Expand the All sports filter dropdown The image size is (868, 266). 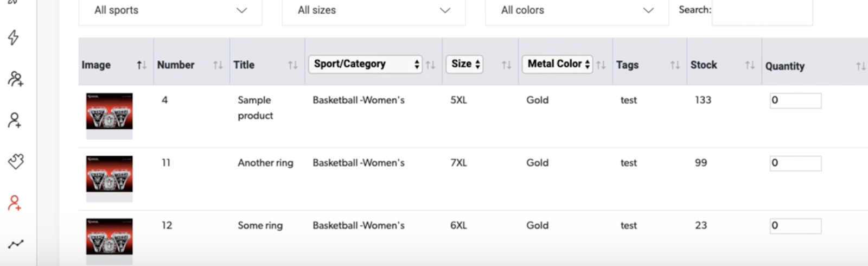(170, 10)
